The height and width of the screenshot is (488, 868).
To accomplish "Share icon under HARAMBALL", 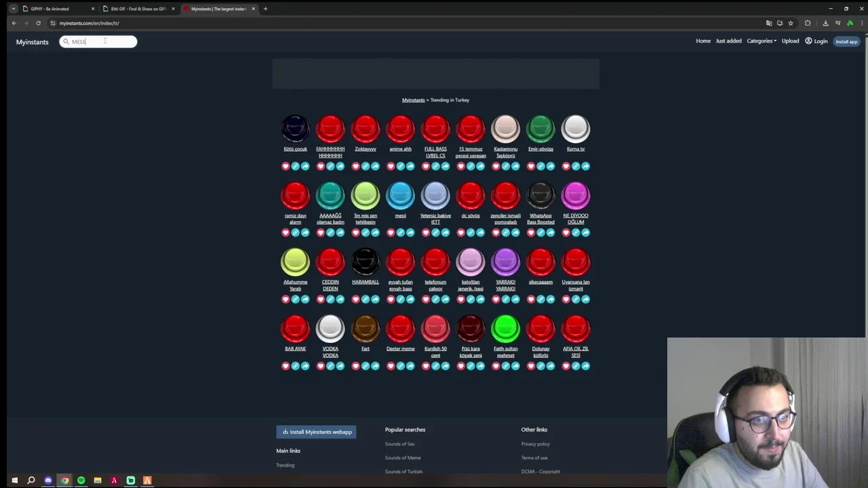I will [375, 299].
